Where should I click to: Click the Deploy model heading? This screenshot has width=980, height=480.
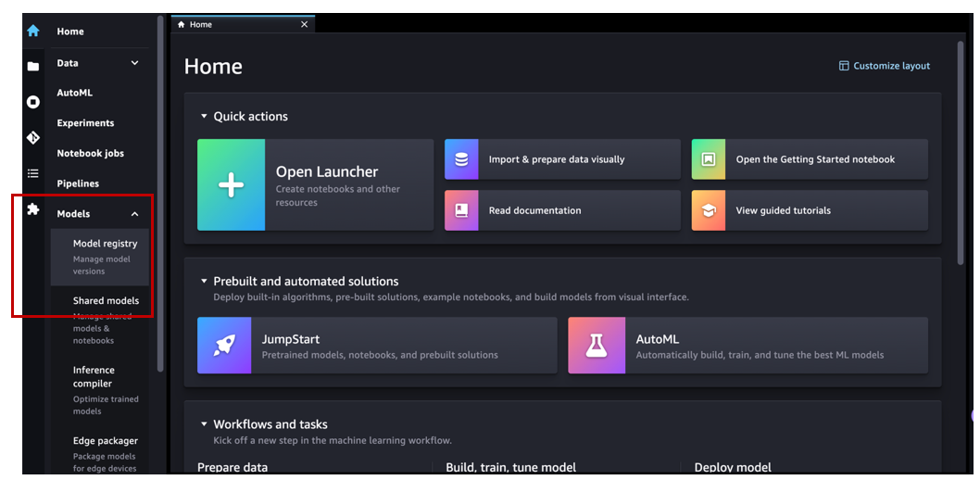coord(733,468)
